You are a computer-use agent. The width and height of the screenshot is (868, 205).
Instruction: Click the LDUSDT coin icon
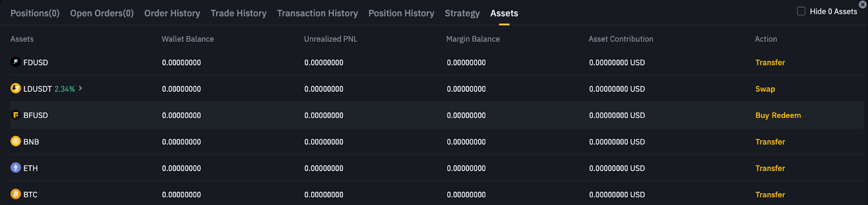click(16, 88)
